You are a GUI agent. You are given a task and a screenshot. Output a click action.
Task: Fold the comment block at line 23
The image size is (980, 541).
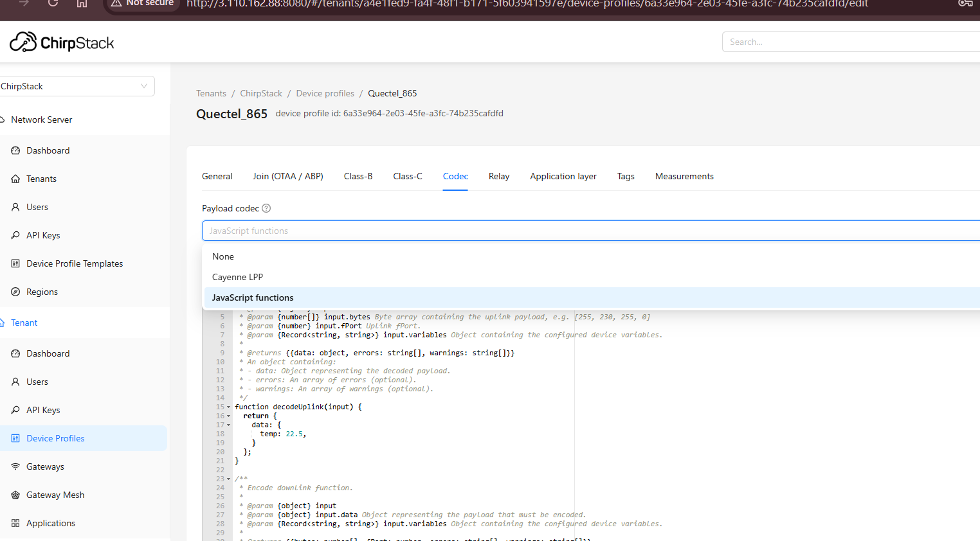click(228, 479)
